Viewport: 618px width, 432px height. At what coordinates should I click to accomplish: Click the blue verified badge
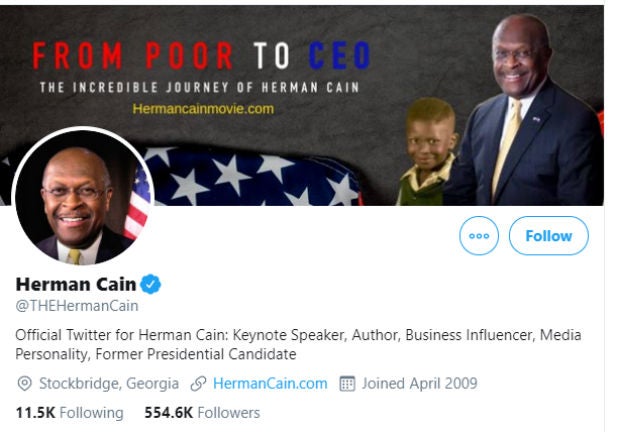coord(151,284)
